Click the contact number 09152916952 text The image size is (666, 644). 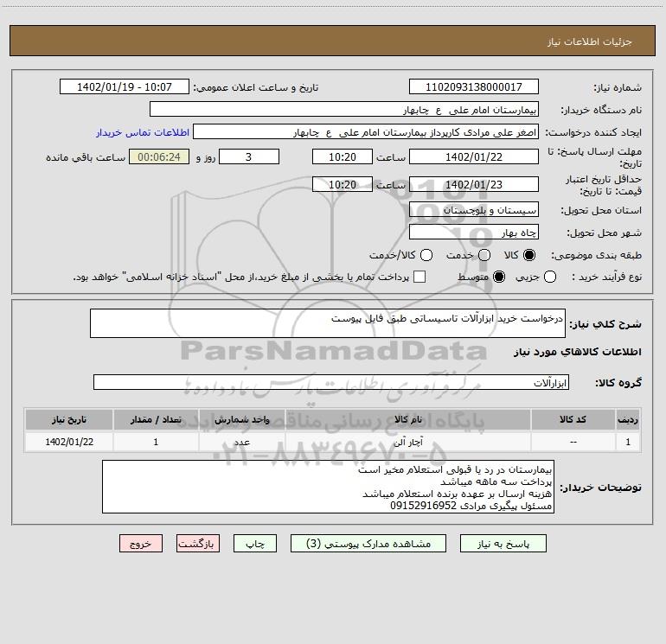[424, 506]
